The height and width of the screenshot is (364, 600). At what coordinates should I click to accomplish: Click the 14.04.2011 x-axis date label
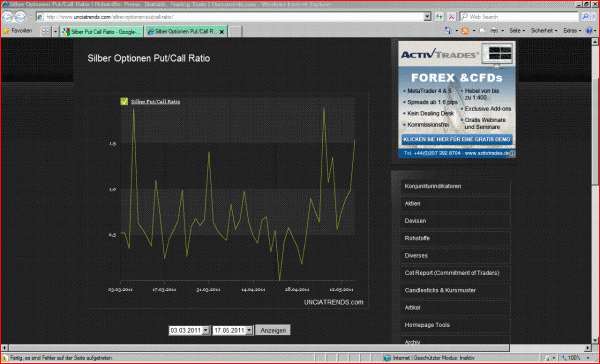pyautogui.click(x=253, y=290)
